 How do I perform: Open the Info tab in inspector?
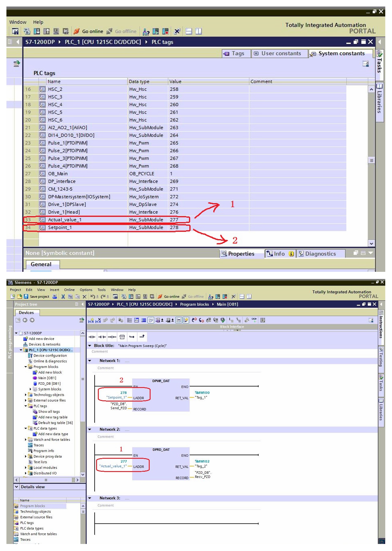tap(280, 254)
